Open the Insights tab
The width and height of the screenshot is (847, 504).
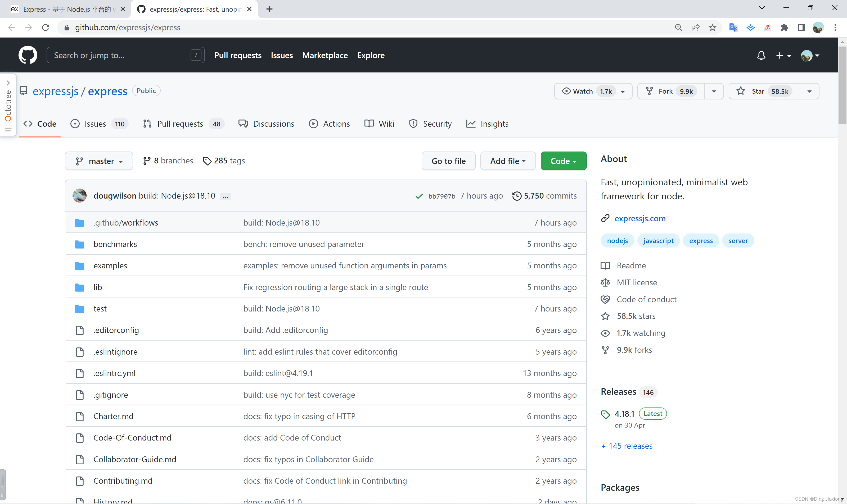(487, 124)
